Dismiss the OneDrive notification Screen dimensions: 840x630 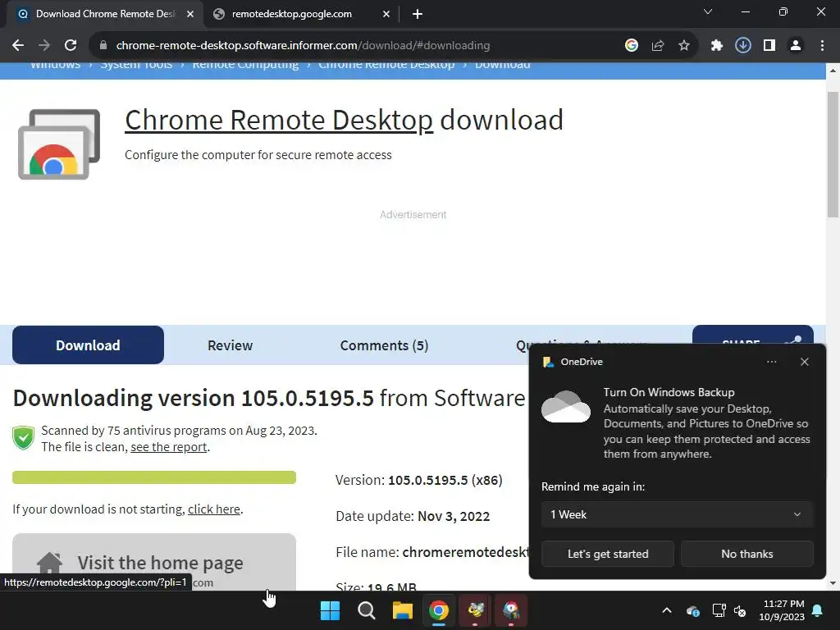804,362
